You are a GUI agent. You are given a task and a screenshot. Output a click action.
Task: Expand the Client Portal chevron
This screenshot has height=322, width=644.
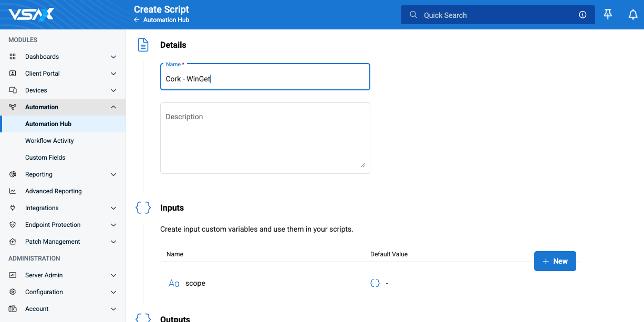click(x=113, y=74)
